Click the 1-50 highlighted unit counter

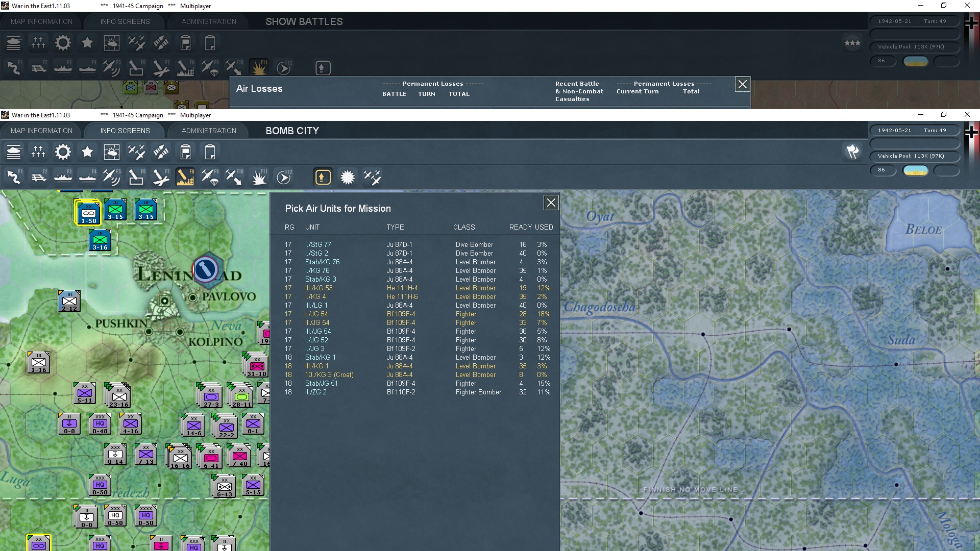[x=88, y=212]
